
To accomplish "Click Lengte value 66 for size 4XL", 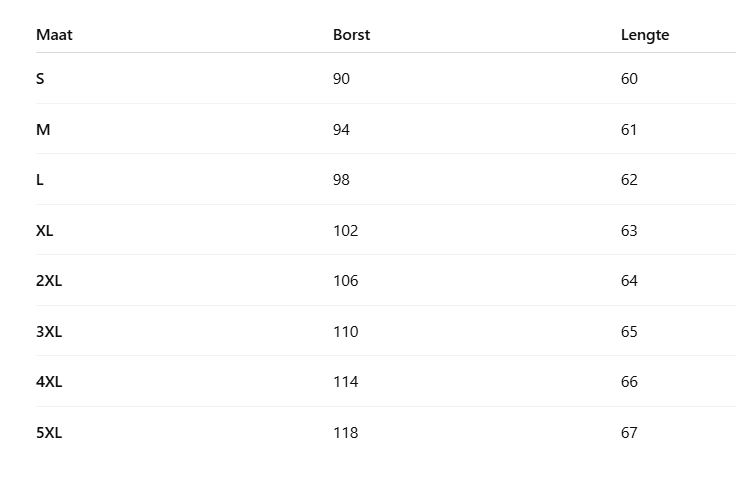I will (629, 382).
